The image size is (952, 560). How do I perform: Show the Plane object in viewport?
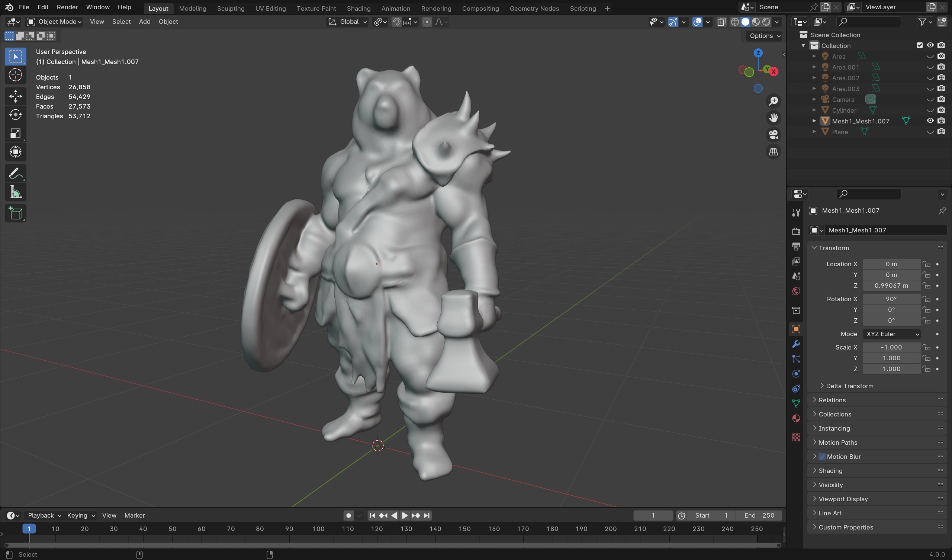[930, 132]
